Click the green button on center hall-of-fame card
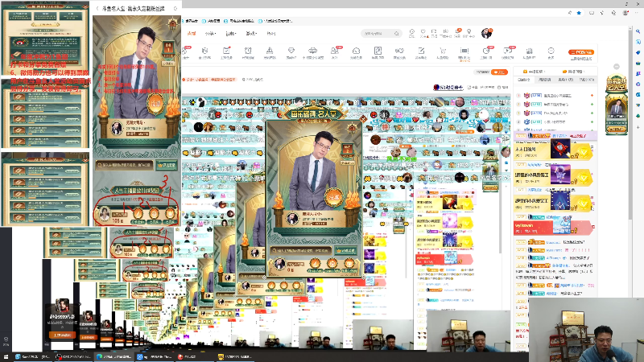The width and height of the screenshot is (644, 362). pyautogui.click(x=345, y=250)
